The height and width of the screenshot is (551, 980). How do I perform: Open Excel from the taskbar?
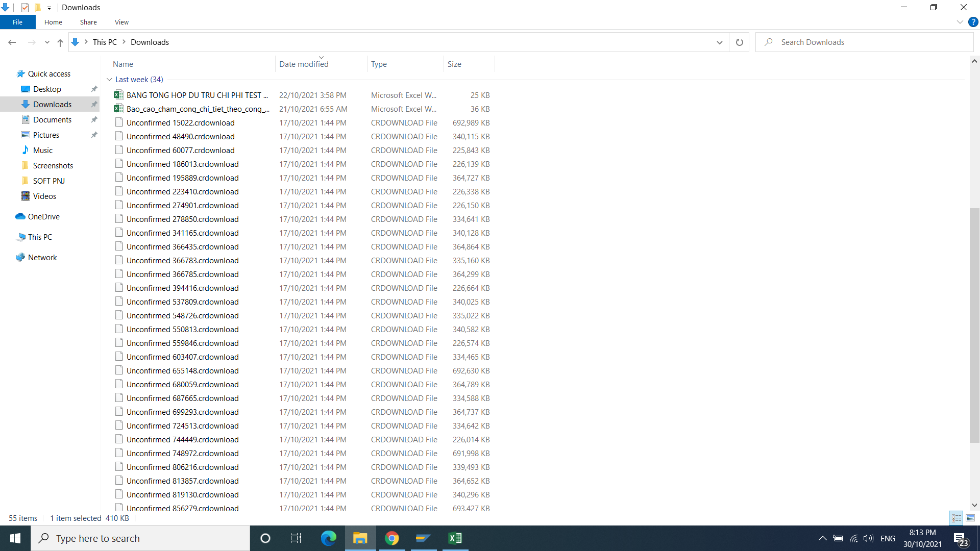tap(455, 538)
